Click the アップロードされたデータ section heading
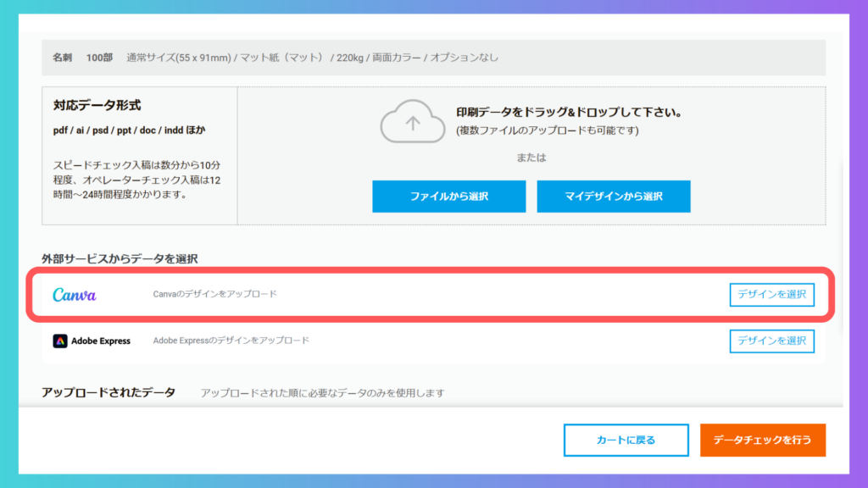868x488 pixels. tap(108, 392)
